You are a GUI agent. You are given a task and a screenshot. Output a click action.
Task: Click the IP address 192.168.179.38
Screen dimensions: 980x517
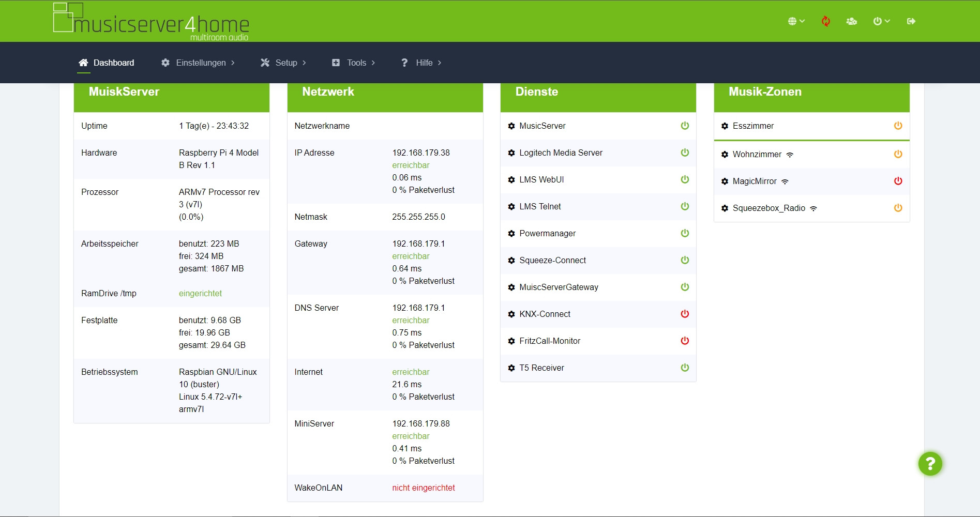point(421,153)
